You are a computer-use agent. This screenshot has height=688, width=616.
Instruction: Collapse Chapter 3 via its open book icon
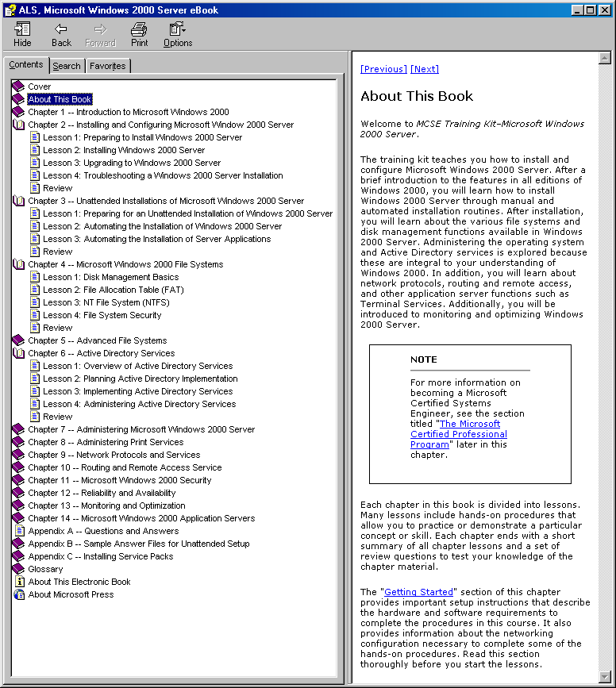coord(18,201)
